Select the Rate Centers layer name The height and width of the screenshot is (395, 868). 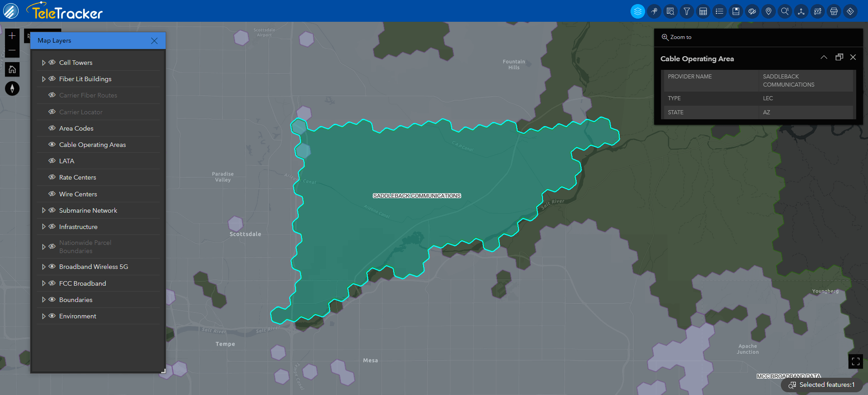78,177
